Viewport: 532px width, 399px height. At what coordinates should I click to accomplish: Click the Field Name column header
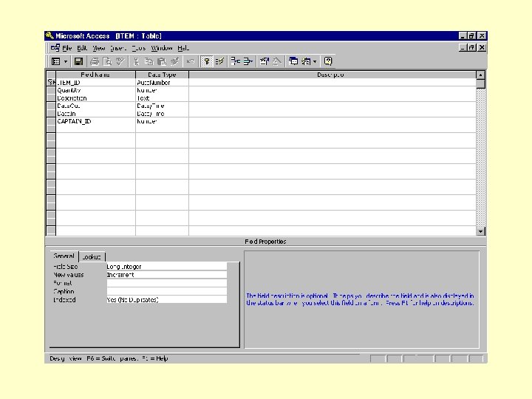point(95,75)
